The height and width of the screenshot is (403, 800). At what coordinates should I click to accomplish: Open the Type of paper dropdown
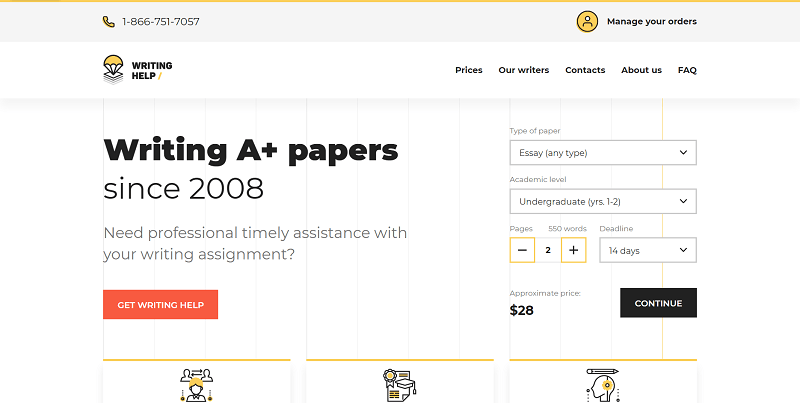coord(602,153)
